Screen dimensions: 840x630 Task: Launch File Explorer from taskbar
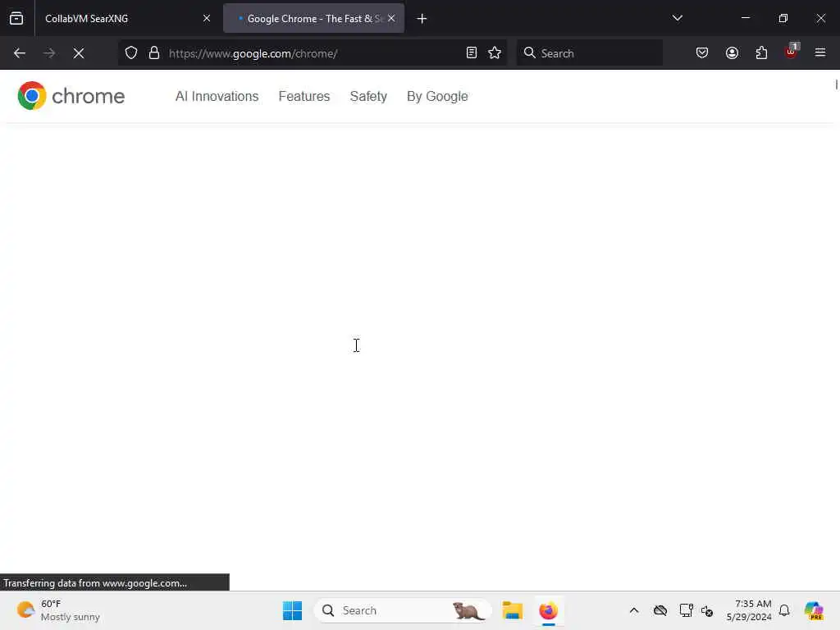click(512, 610)
